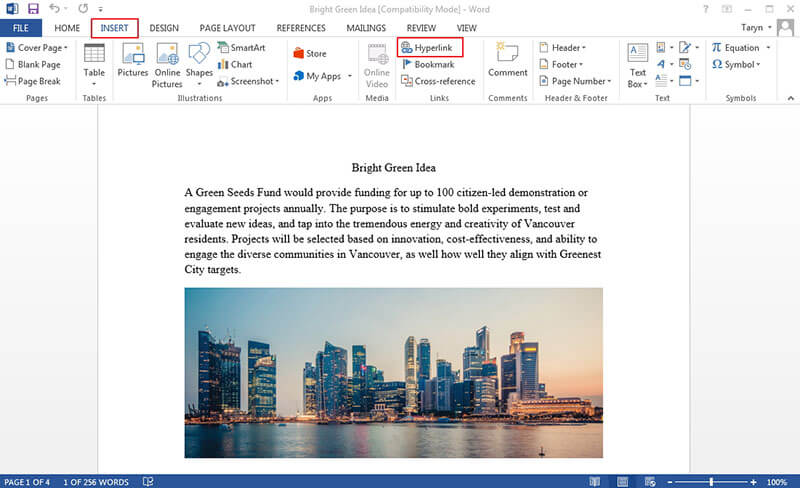
Task: Zoom in with the plus button
Action: pos(753,482)
